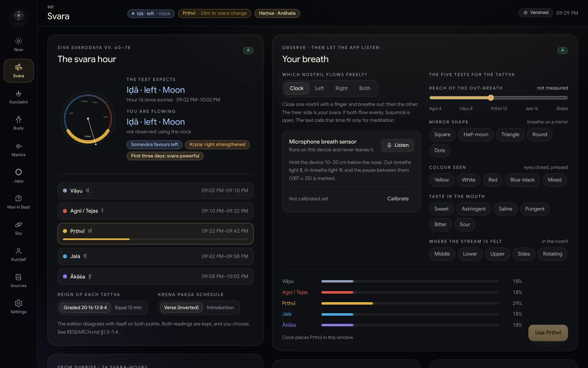588x368 pixels.
Task: Select Right nostril option
Action: point(341,88)
